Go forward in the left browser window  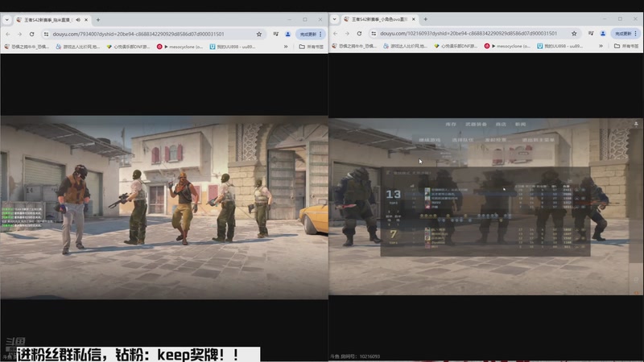(19, 34)
